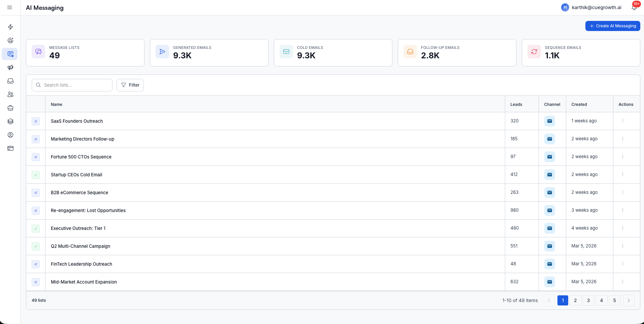644x324 pixels.
Task: Go to page 3 of the lists
Action: 588,300
